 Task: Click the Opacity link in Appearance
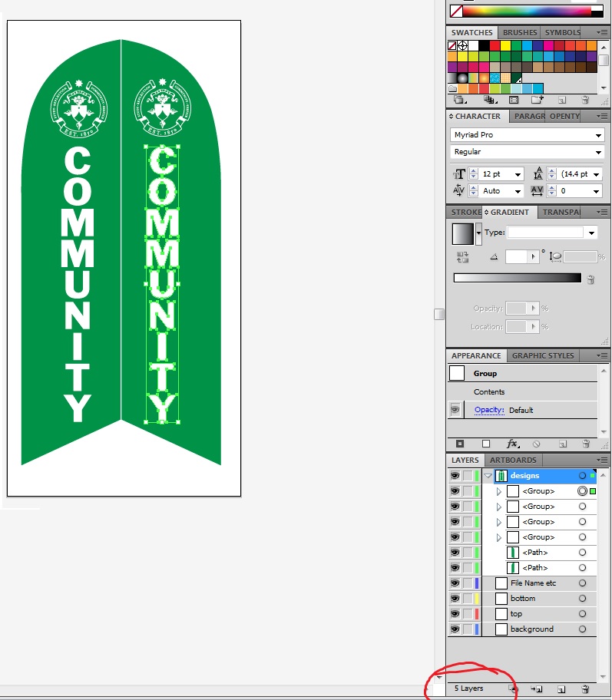click(489, 410)
